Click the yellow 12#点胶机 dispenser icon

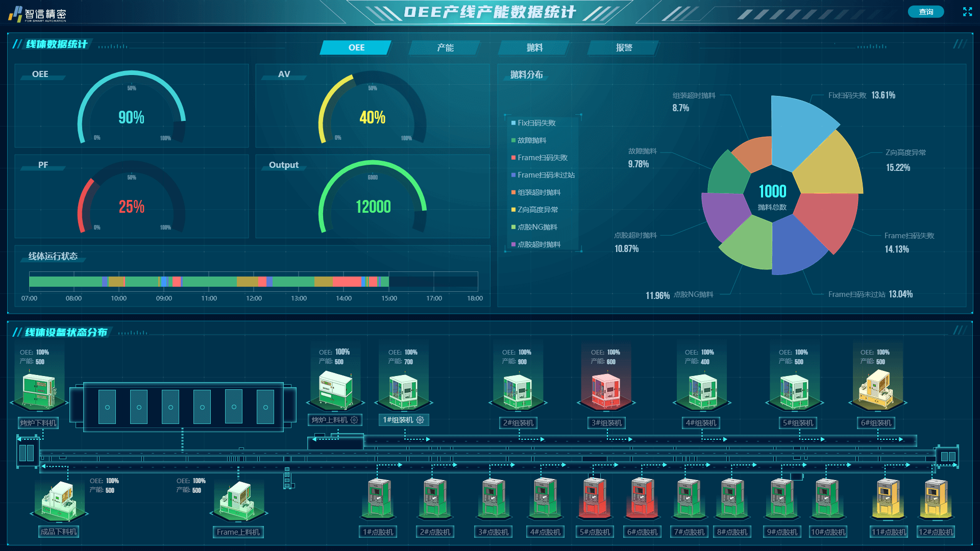[936, 498]
